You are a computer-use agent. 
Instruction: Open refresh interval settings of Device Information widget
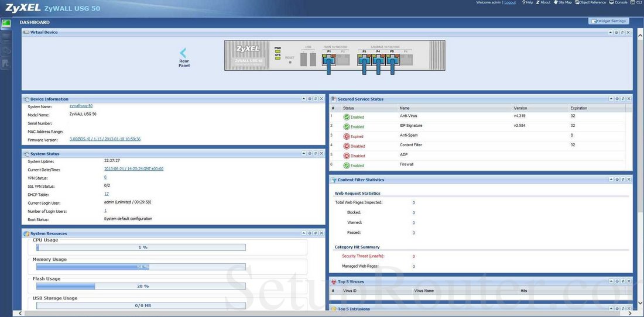(x=310, y=99)
